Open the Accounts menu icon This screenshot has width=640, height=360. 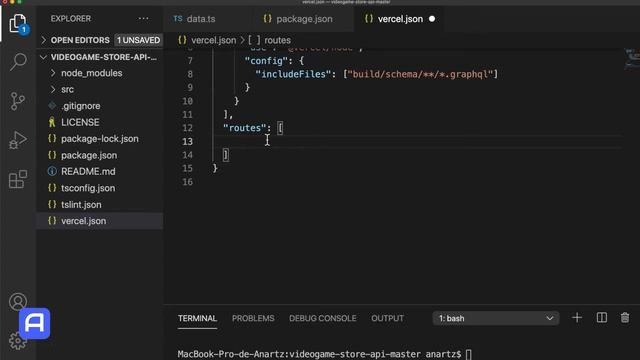point(18,302)
